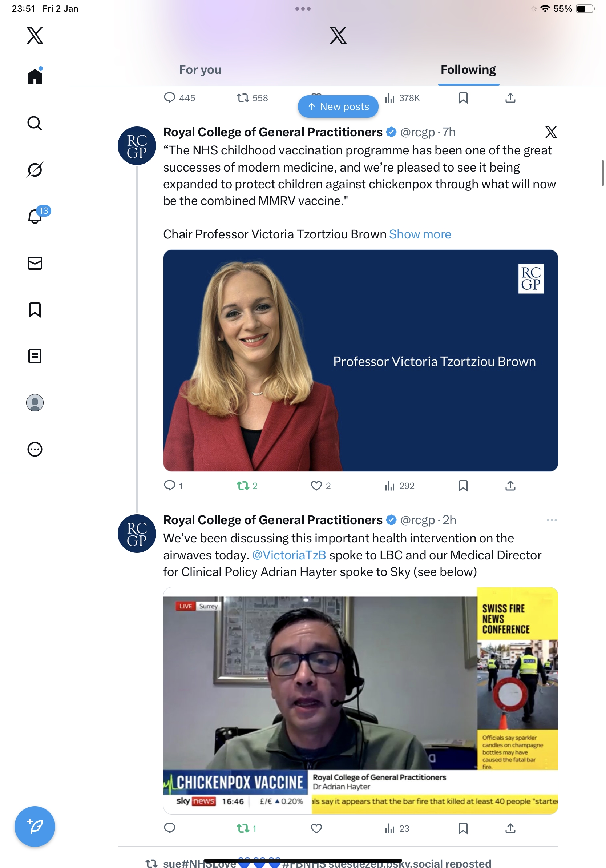Screen dimensions: 606x868
Task: Tap the compose new post button
Action: (35, 826)
